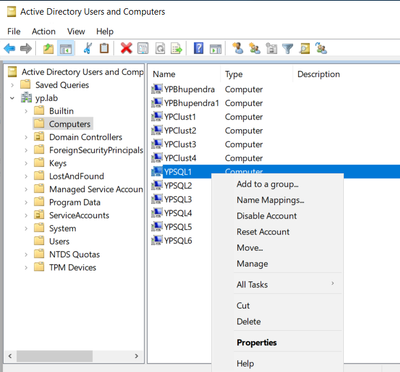This screenshot has height=372, width=400.
Task: Click the Create new organizational unit icon
Action: coord(271,49)
